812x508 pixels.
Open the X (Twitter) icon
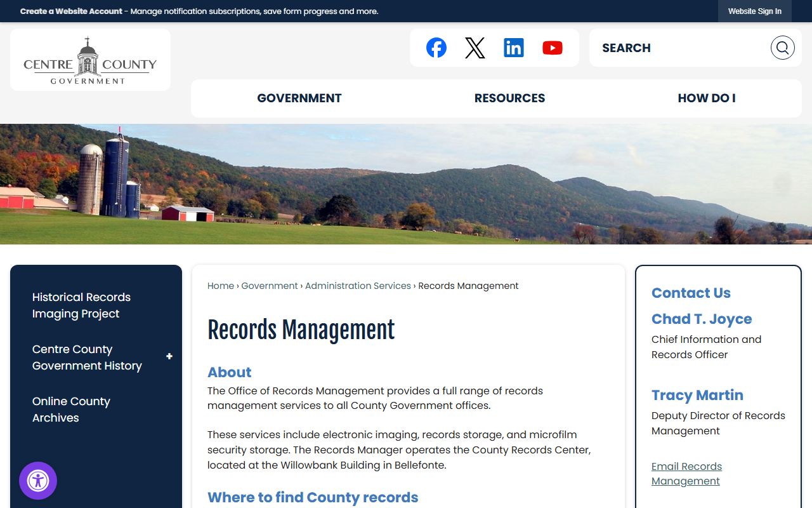point(475,48)
